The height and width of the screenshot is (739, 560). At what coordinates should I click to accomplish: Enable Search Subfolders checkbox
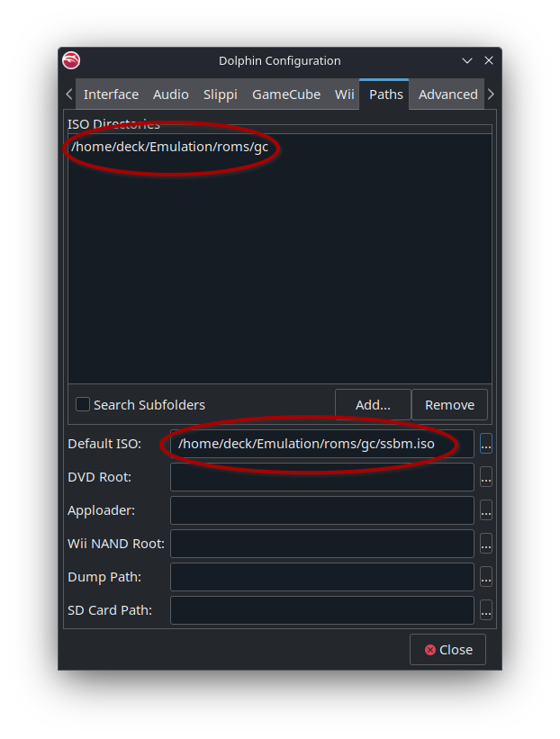pyautogui.click(x=83, y=404)
